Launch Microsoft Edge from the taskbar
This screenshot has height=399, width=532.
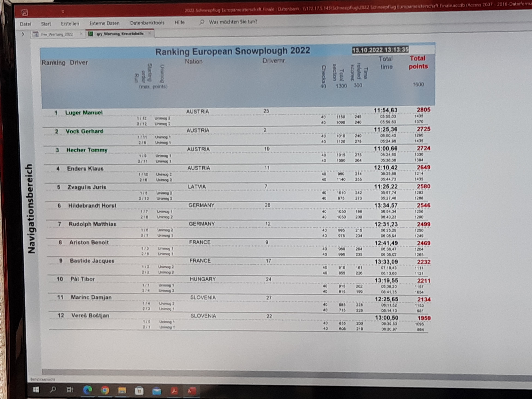(88, 390)
